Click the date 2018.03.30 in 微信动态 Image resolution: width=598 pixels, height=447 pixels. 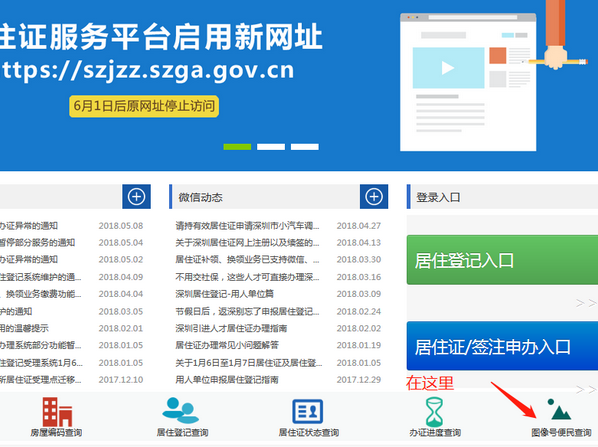358,259
